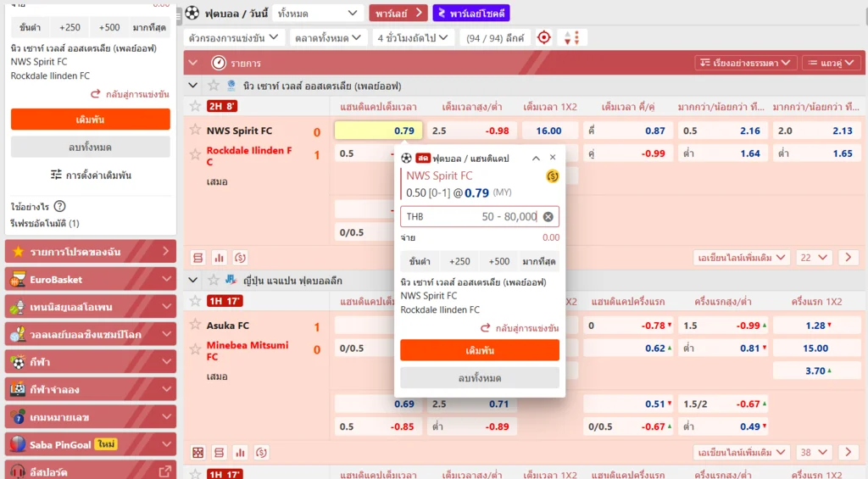868x479 pixels.
Task: Click the THB stake input field in popup
Action: [480, 216]
